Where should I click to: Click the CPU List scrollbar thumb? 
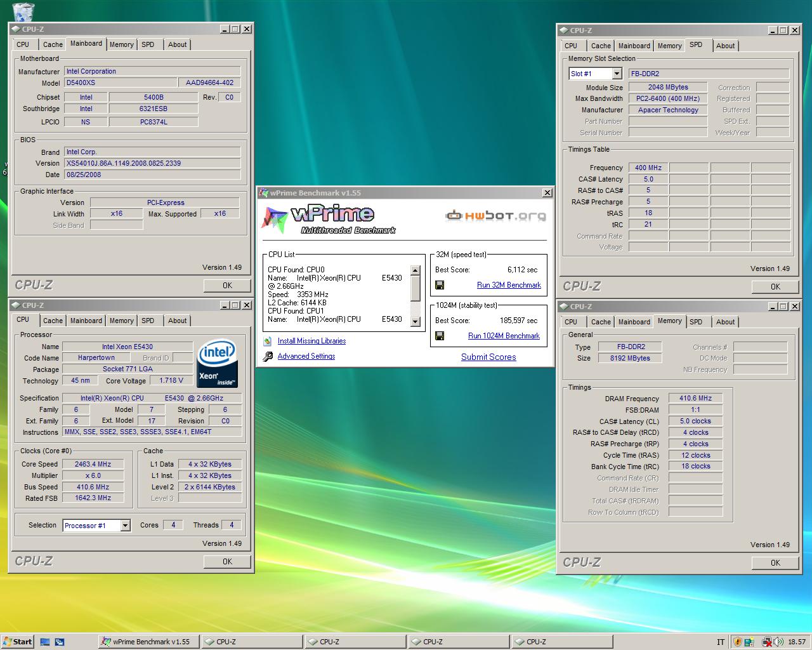tap(416, 288)
